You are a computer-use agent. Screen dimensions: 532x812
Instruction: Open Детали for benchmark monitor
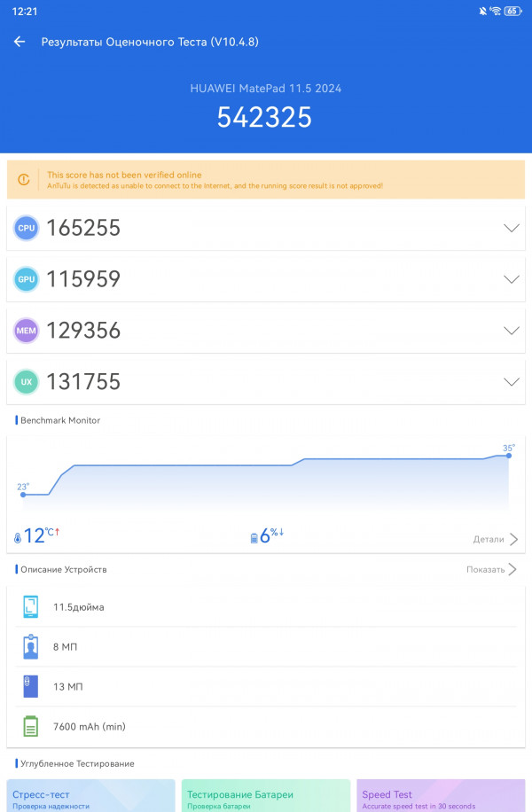[x=496, y=539]
